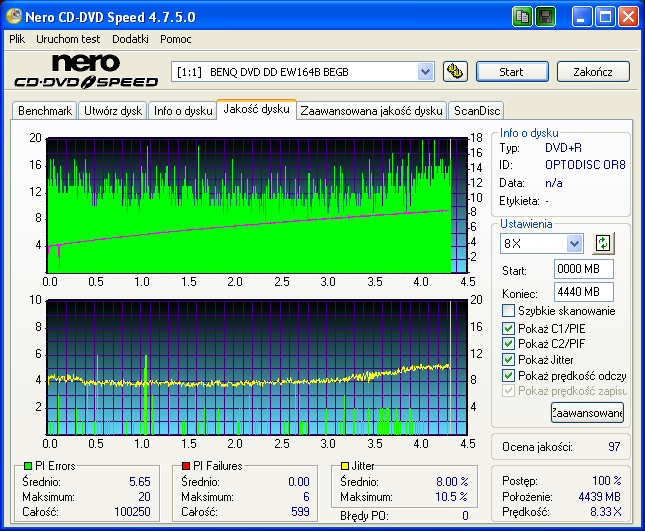Click the Zakończ button

coord(593,72)
